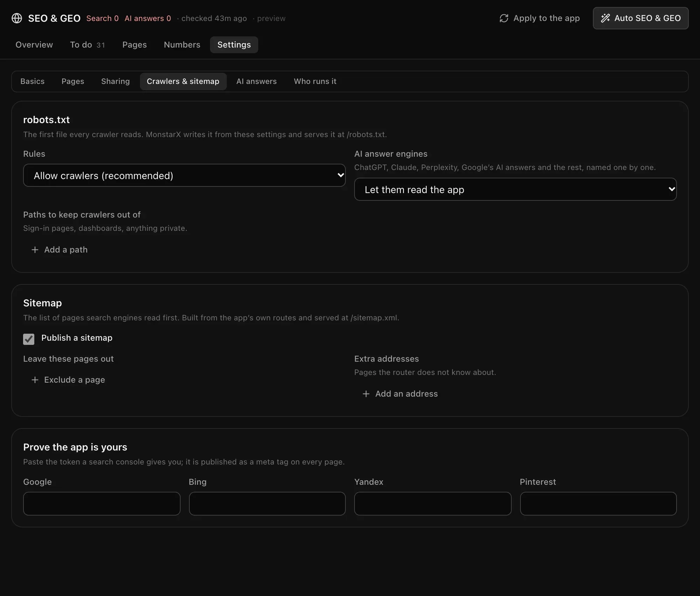Click the checked 43m ago status text

(214, 18)
